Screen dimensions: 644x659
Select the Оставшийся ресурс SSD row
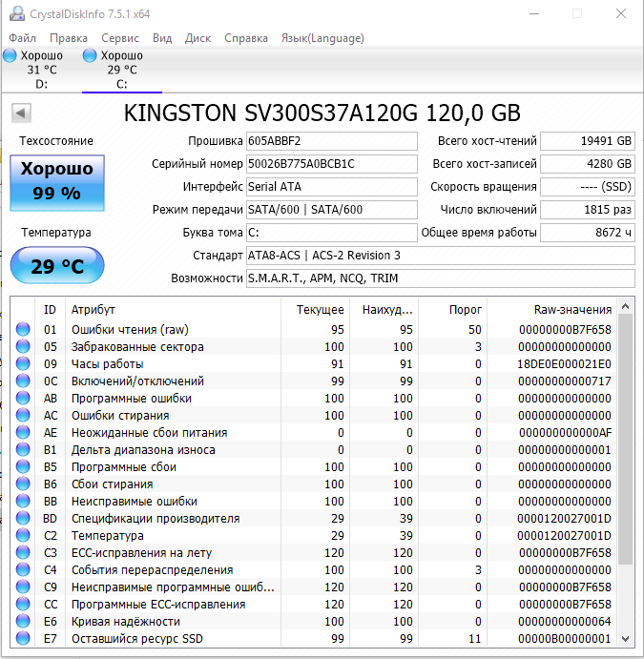tap(314, 638)
